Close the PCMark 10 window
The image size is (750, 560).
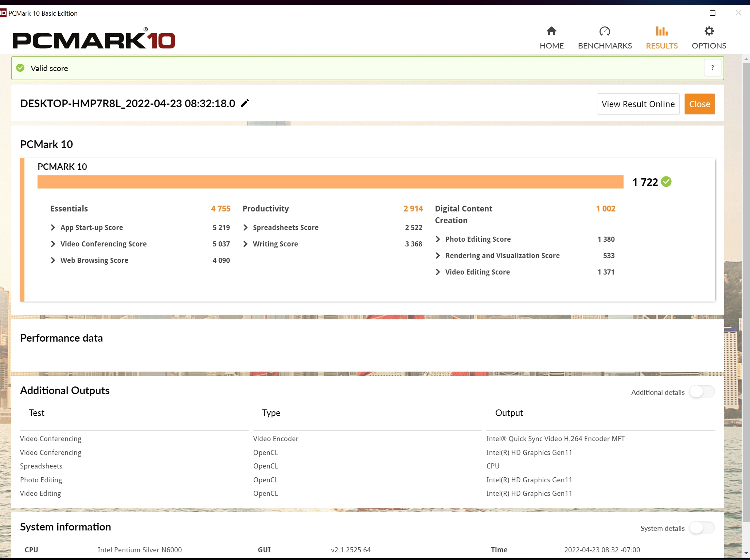pyautogui.click(x=738, y=13)
